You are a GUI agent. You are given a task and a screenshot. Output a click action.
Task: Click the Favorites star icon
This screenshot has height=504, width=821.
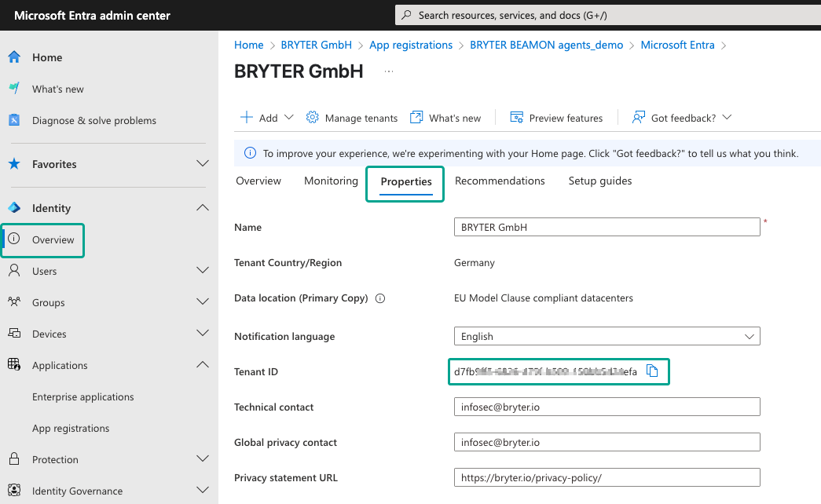click(x=14, y=164)
